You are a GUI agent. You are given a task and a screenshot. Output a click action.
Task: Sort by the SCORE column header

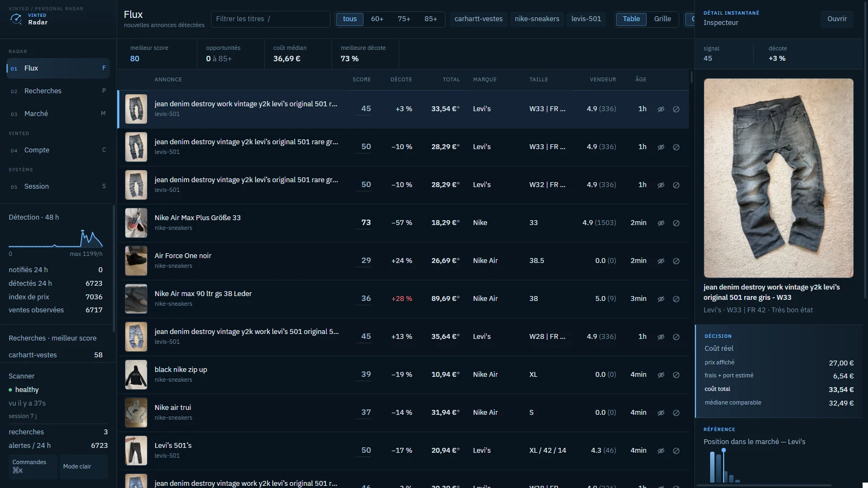[x=362, y=80]
